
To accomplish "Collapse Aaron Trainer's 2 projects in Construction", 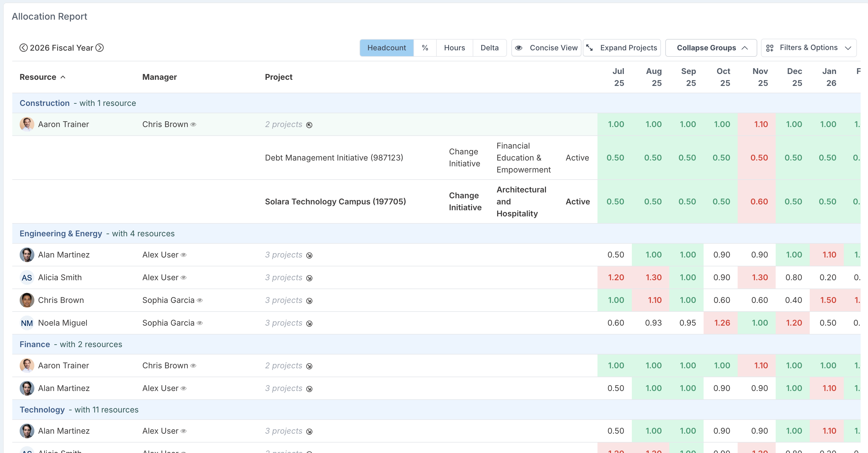I will 309,125.
